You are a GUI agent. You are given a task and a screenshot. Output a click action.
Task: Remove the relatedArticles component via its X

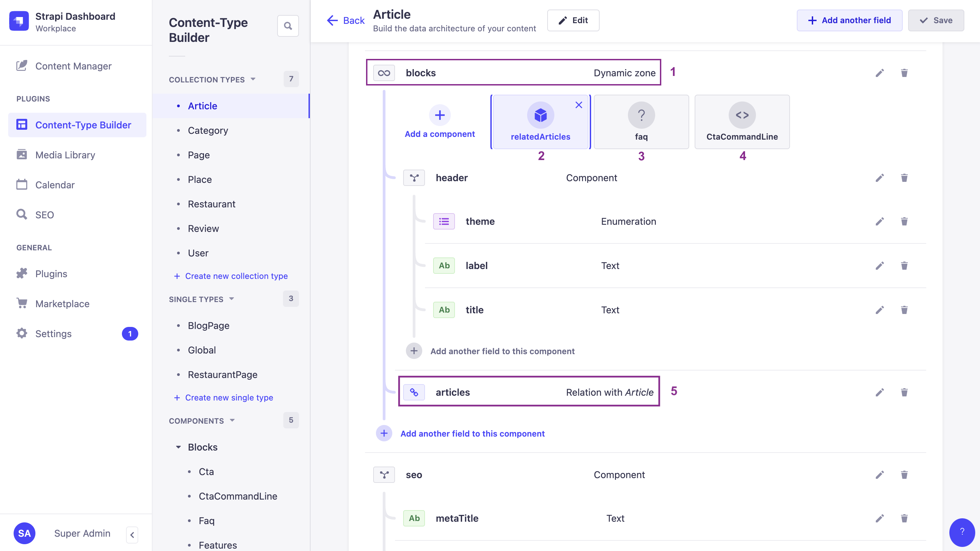click(x=579, y=105)
